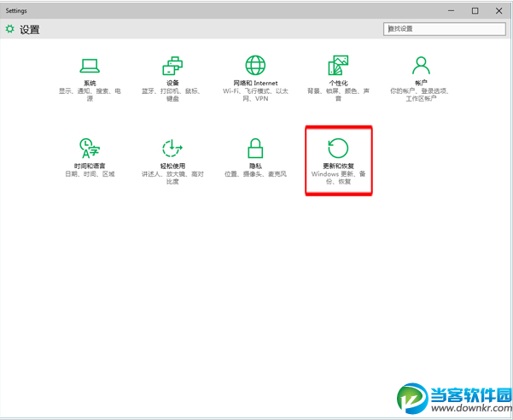Click the 个性化 label text
Screen dimensions: 513x420
pos(338,83)
